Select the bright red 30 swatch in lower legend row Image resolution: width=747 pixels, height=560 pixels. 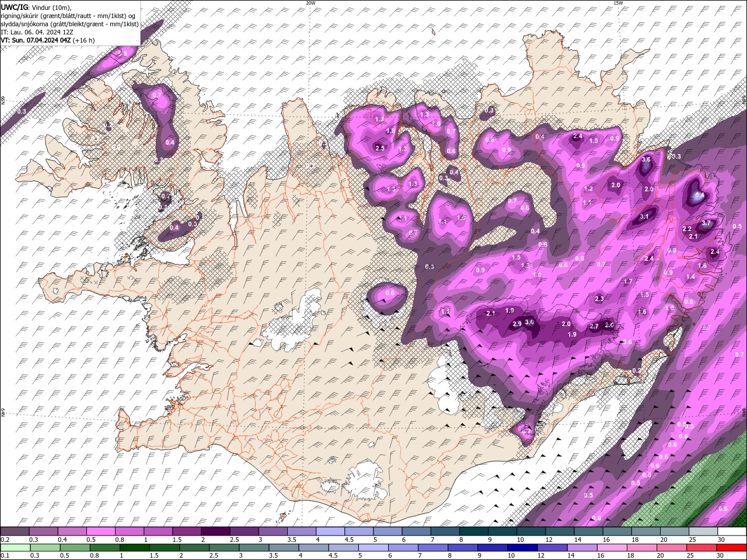click(731, 548)
